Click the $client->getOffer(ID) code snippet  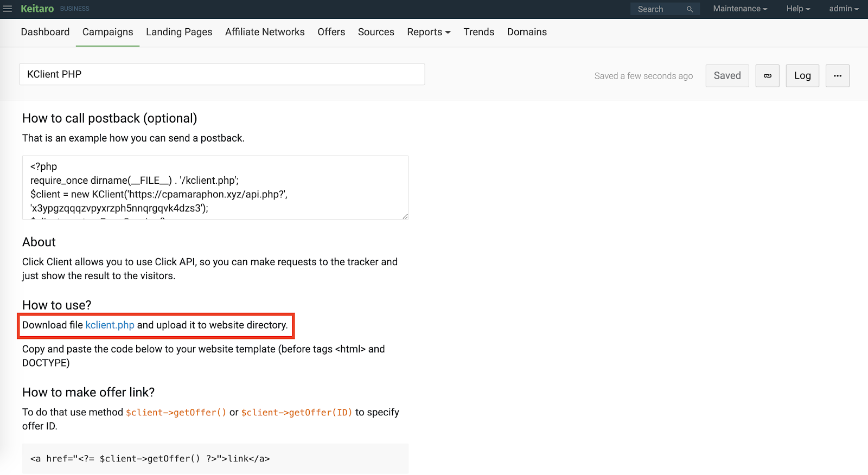[297, 413]
